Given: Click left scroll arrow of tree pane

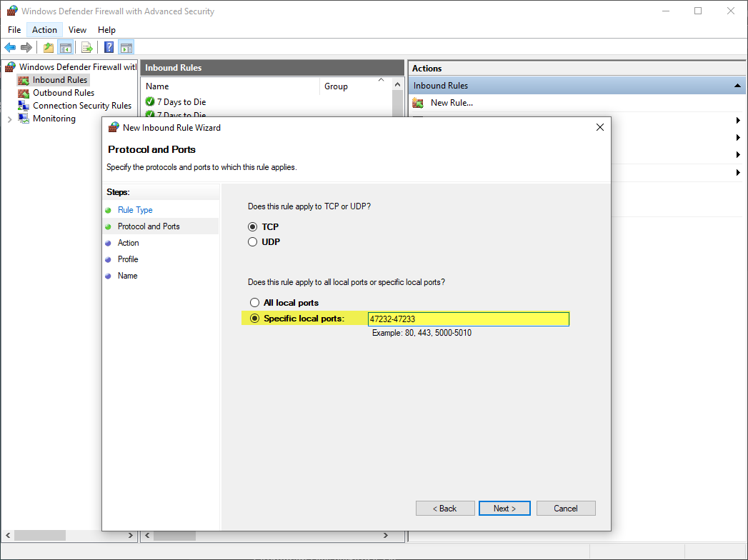Looking at the screenshot, I should click(8, 535).
